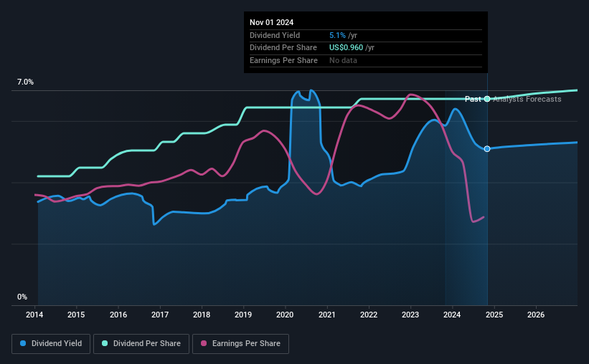The image size is (589, 364).
Task: Click the 7.0% y-axis label
Action: [25, 82]
